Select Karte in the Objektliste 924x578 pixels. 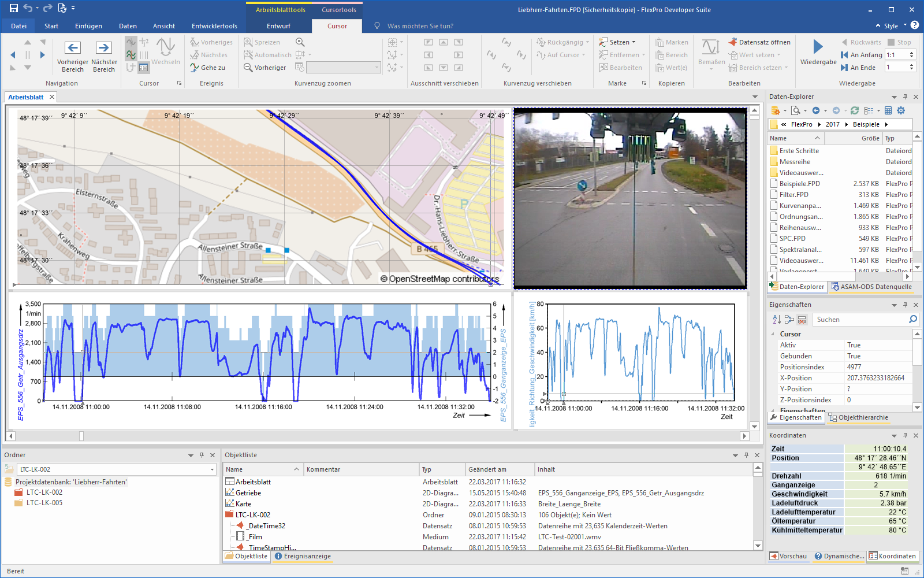pos(243,504)
